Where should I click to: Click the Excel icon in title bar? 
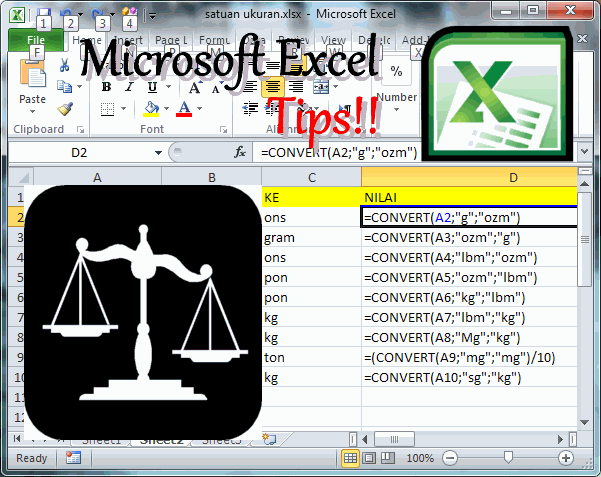(17, 15)
